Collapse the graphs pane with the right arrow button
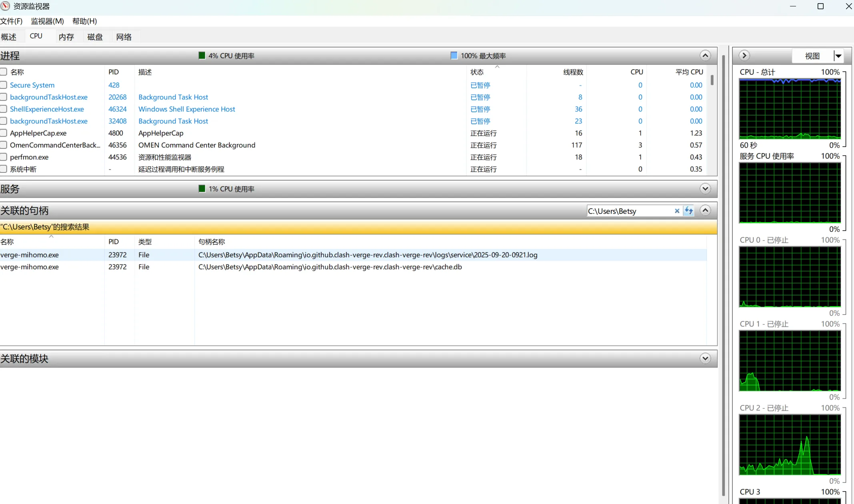This screenshot has height=504, width=854. point(744,56)
